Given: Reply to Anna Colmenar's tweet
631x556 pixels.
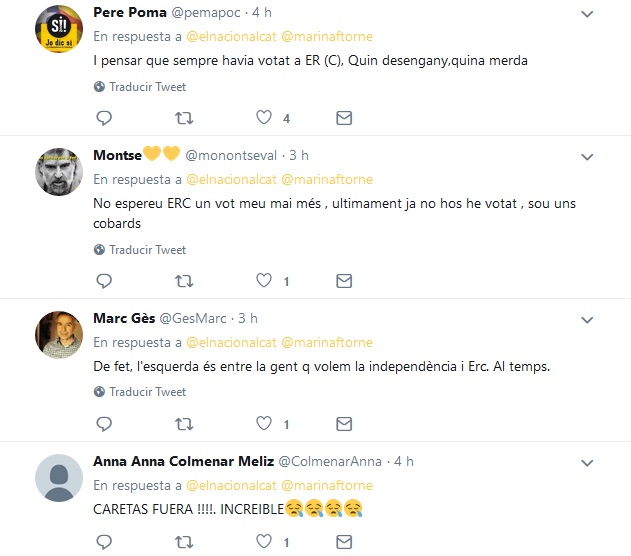Looking at the screenshot, I should 104,543.
